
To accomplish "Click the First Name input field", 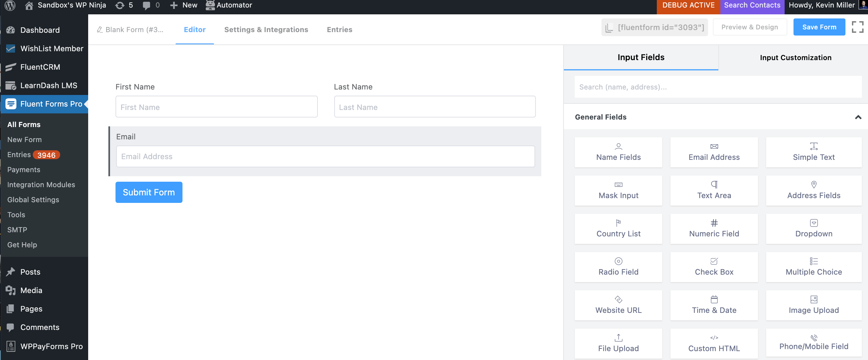I will (216, 107).
